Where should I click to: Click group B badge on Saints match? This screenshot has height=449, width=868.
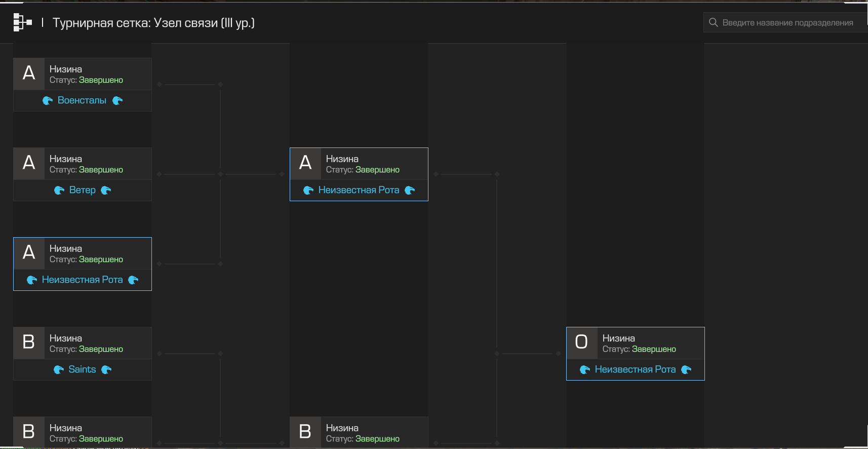point(29,342)
